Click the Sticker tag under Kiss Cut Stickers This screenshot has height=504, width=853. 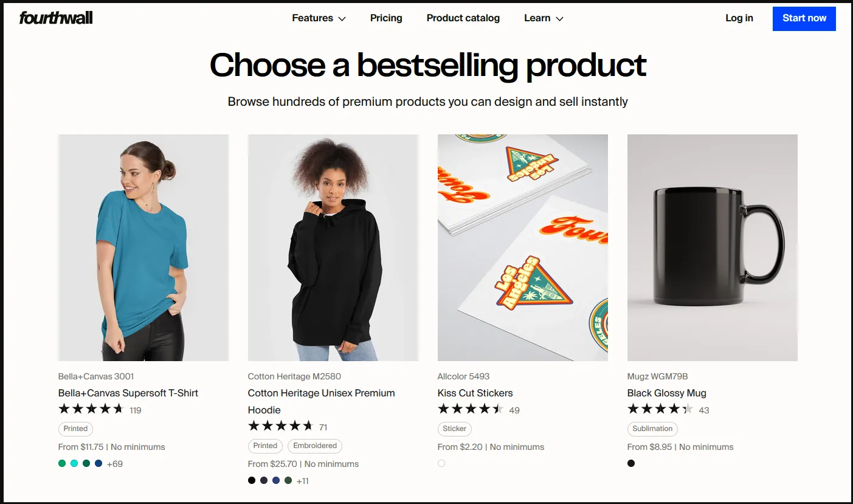click(454, 429)
